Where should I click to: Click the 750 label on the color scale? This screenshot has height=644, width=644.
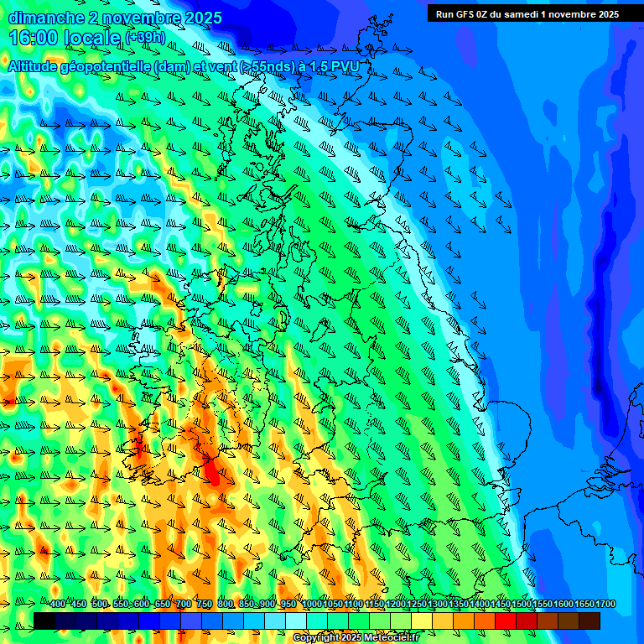204,605
